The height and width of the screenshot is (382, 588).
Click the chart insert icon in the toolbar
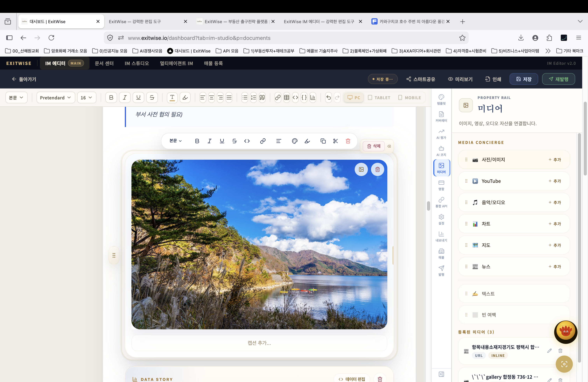click(313, 98)
